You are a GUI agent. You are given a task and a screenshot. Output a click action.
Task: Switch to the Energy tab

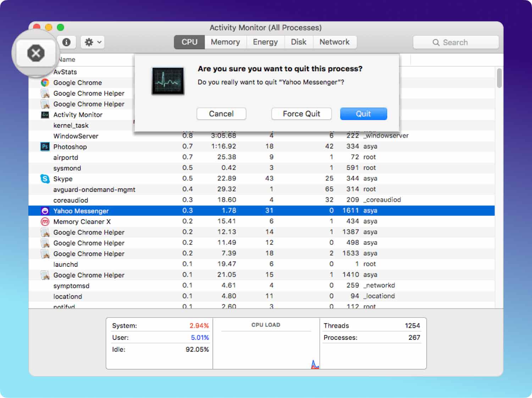(x=265, y=42)
